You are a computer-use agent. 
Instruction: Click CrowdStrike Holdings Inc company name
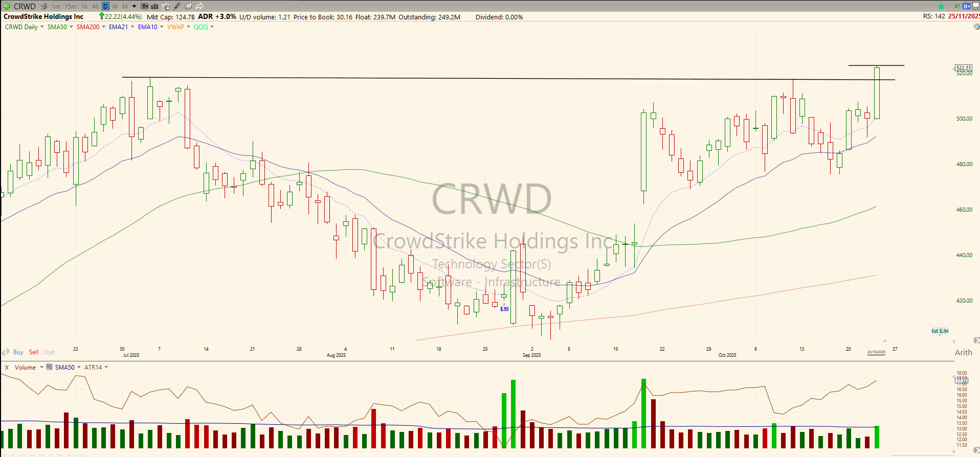43,17
